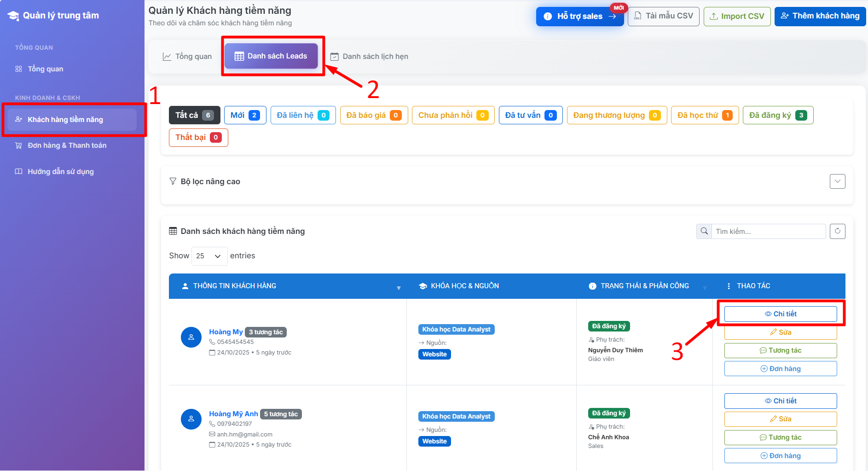Expand the Bộ lọc nâng cao panel
This screenshot has height=471, width=868.
tap(837, 181)
